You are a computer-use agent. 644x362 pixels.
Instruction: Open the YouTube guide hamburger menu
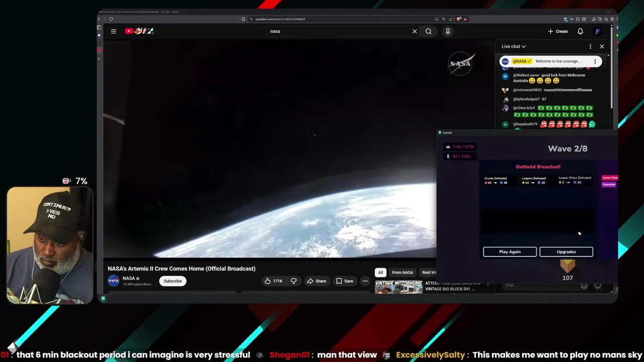click(x=114, y=31)
